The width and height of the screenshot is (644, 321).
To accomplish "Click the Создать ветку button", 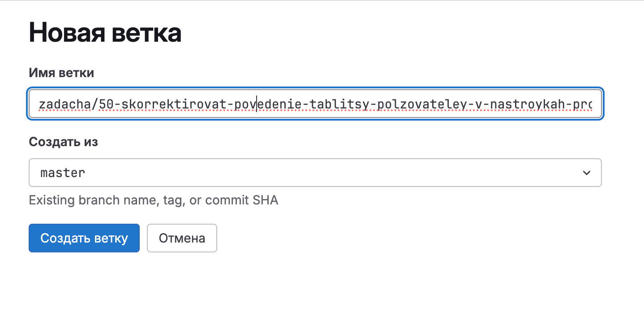I will pyautogui.click(x=84, y=238).
